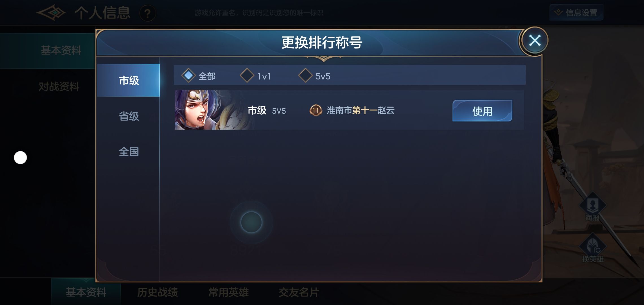Select the 5v5 filter option
Image resolution: width=644 pixels, height=305 pixels.
coord(314,76)
